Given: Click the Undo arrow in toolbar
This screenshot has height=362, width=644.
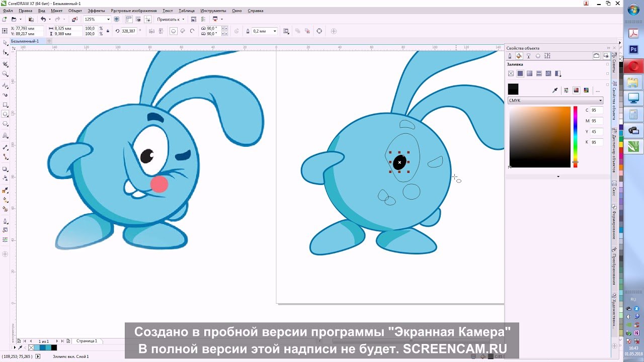Looking at the screenshot, I should coord(43,19).
